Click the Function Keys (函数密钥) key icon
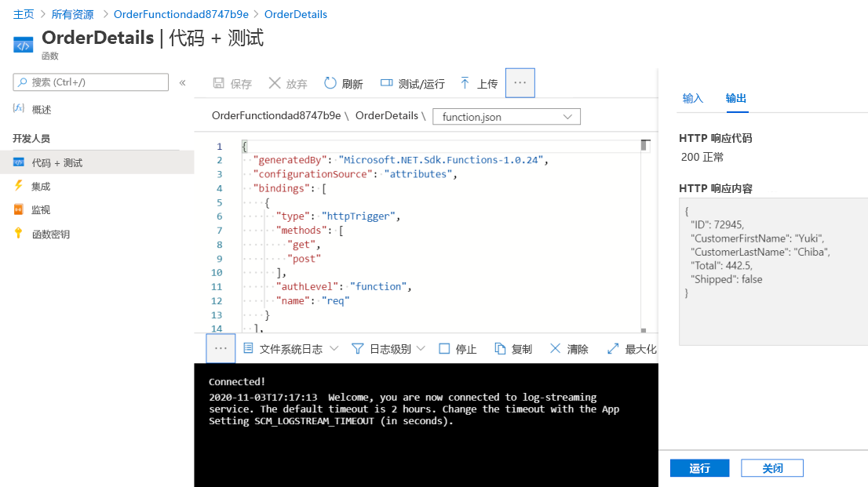Image resolution: width=868 pixels, height=487 pixels. point(19,233)
